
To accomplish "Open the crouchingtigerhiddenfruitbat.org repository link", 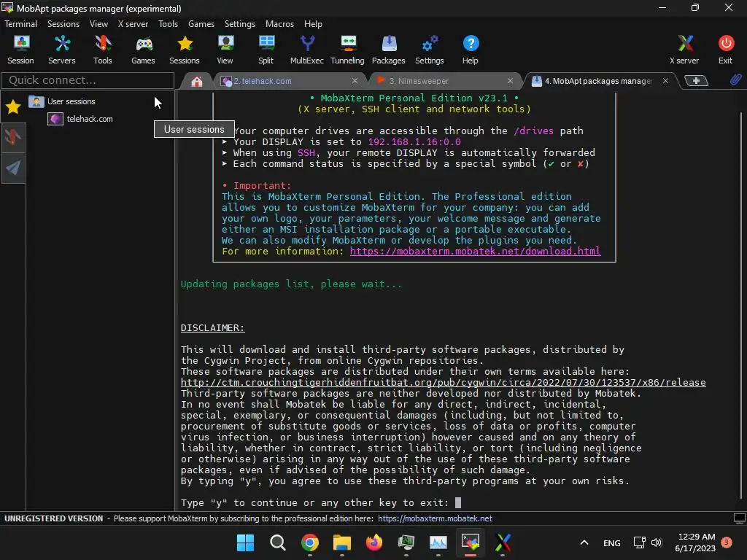I will pos(443,382).
